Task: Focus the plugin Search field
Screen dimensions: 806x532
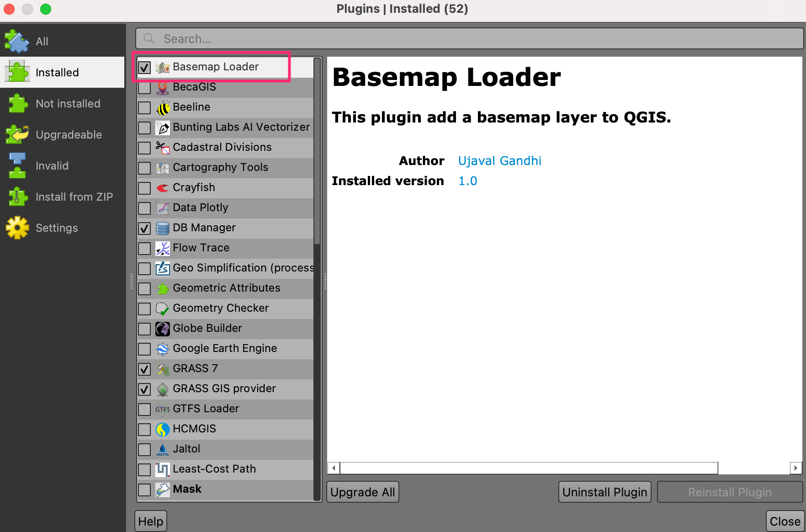Action: click(469, 38)
